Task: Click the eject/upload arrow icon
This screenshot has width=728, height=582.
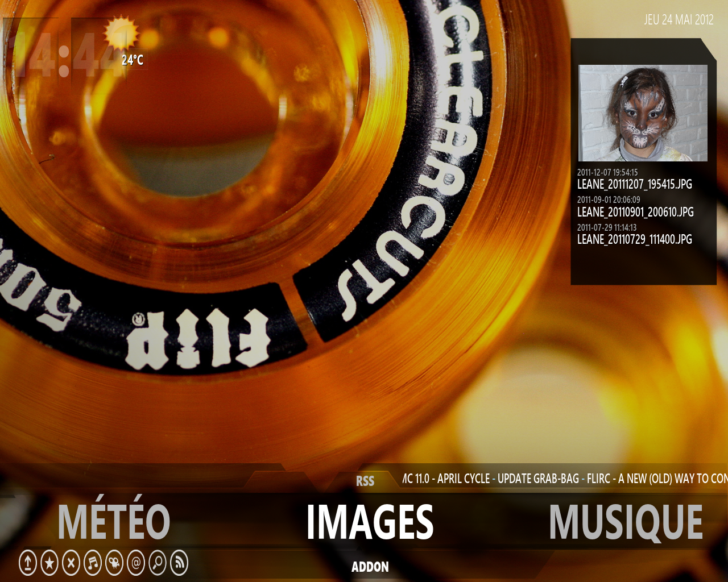Action: coord(28,563)
